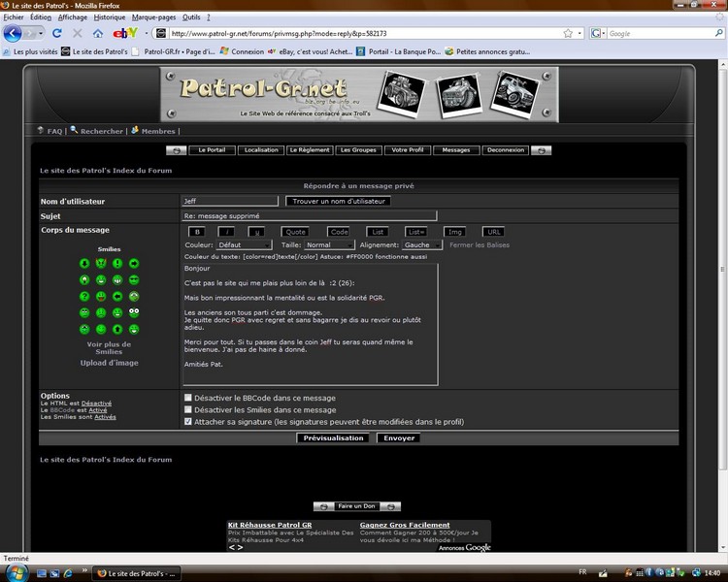
Task: Click the Envoyer button
Action: click(x=399, y=438)
